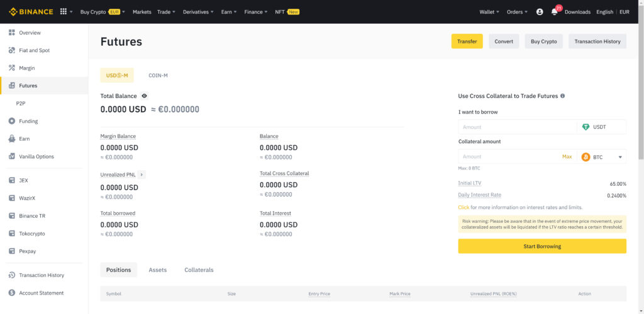
Task: Open the BTC collateral coin dropdown
Action: pos(619,157)
